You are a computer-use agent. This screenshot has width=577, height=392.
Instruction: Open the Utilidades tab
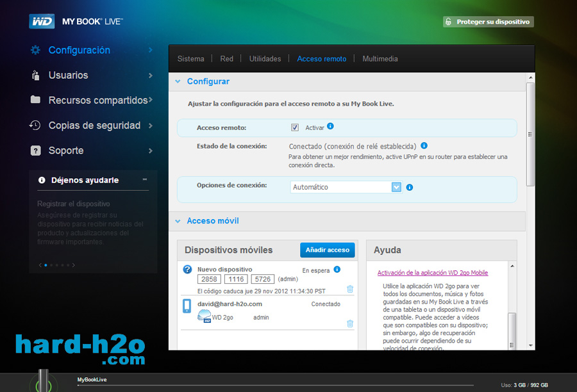point(265,59)
